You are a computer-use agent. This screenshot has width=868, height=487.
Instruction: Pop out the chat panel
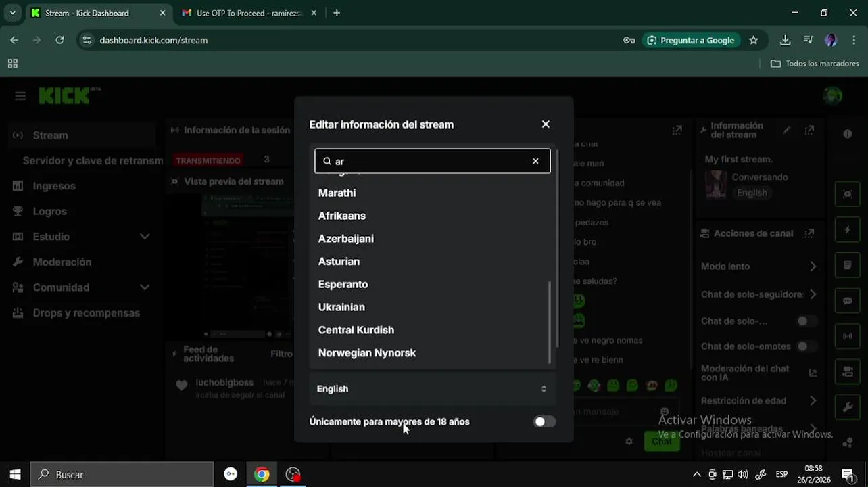click(677, 130)
